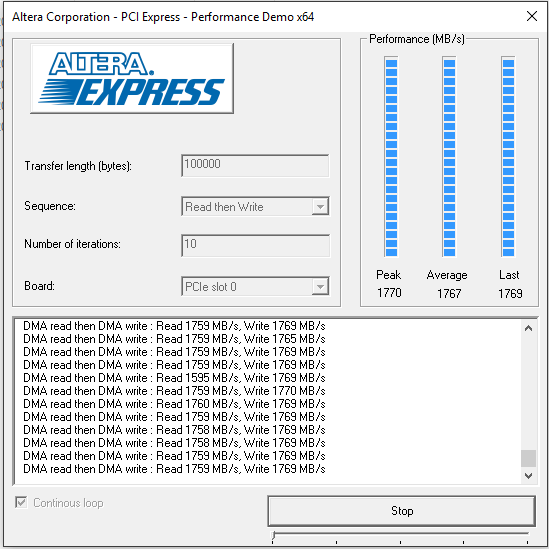Viewport: 549px width, 549px height.
Task: Click the Average performance bar
Action: [x=449, y=157]
